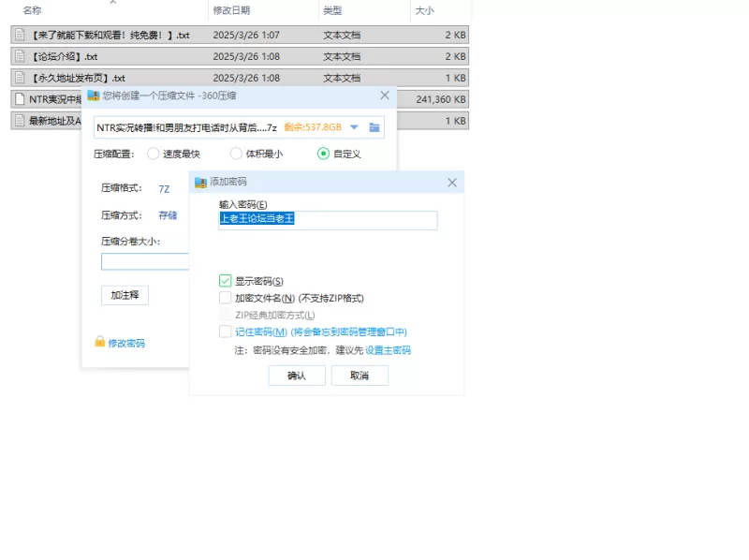Click the 最新地址及A file icon

pyautogui.click(x=20, y=121)
